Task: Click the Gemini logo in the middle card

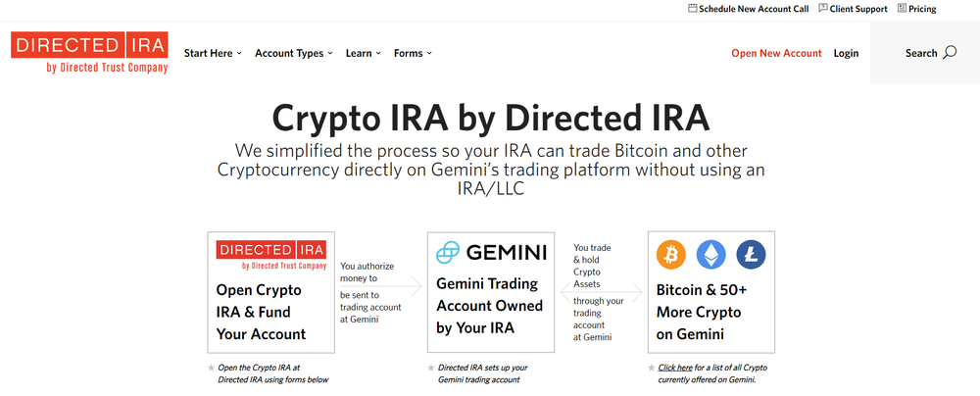Action: point(491,252)
